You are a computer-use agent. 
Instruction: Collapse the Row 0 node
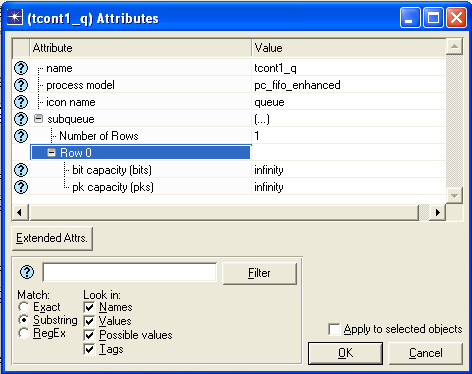pyautogui.click(x=51, y=153)
